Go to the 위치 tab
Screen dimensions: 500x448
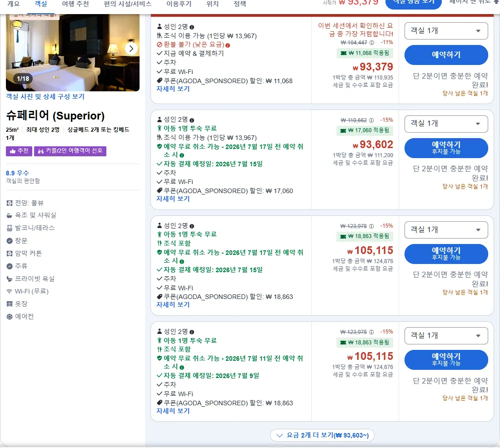point(212,4)
